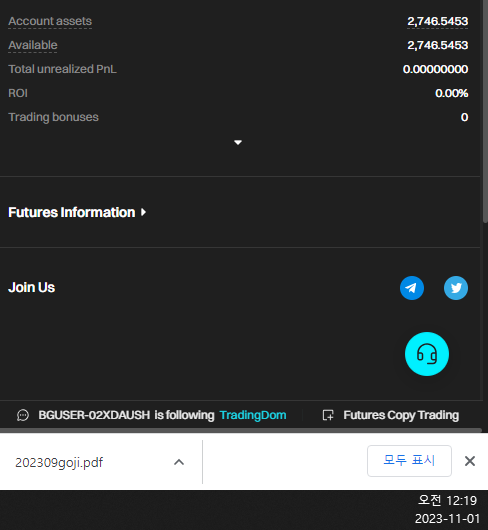This screenshot has width=488, height=530.
Task: Open the Telegram channel icon
Action: click(x=412, y=288)
